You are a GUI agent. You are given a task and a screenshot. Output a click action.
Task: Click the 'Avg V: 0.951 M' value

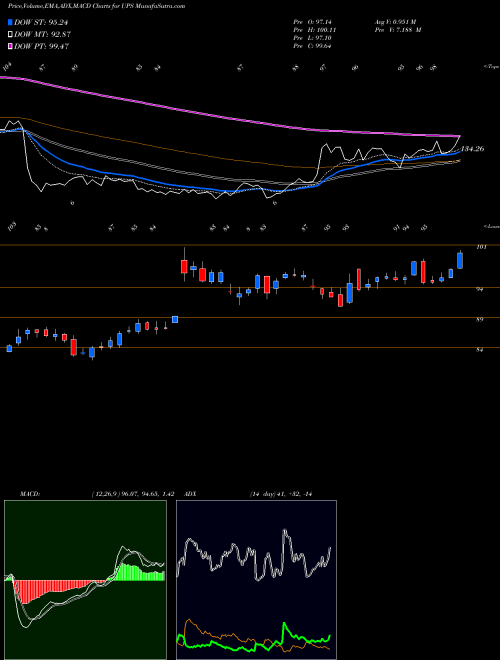tap(395, 21)
